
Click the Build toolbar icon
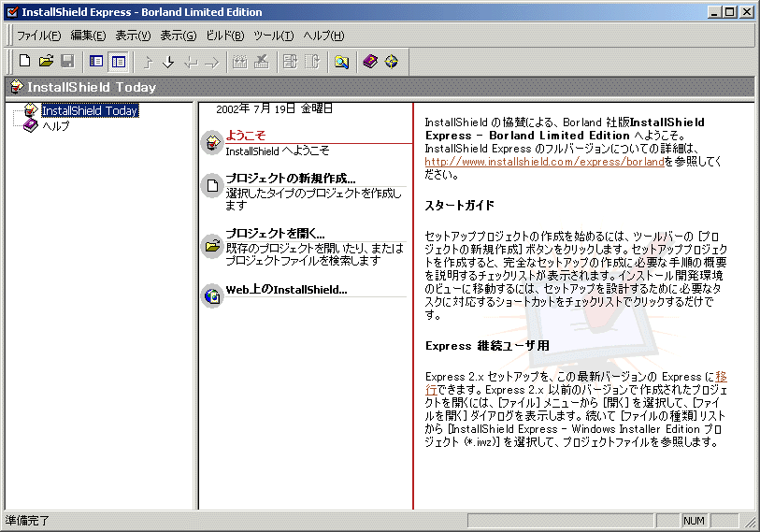(240, 62)
